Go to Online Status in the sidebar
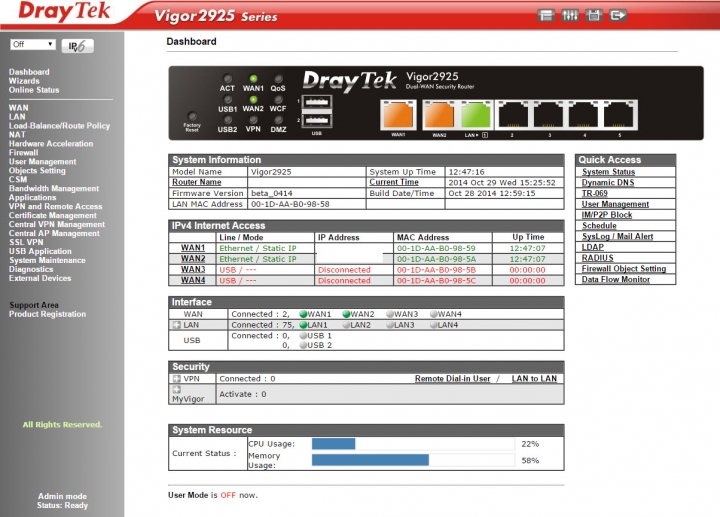 pyautogui.click(x=34, y=90)
